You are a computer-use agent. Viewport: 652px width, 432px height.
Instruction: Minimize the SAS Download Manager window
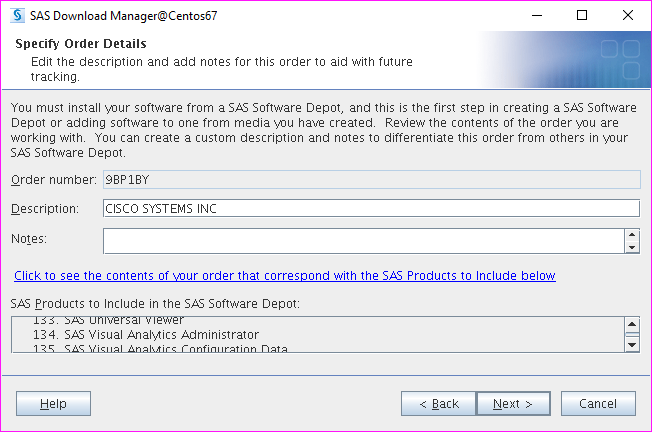[x=537, y=15]
